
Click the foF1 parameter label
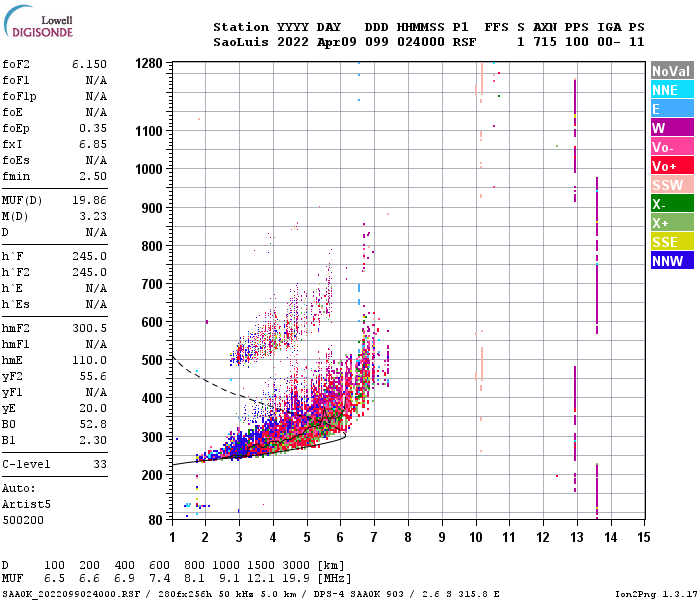(x=16, y=80)
